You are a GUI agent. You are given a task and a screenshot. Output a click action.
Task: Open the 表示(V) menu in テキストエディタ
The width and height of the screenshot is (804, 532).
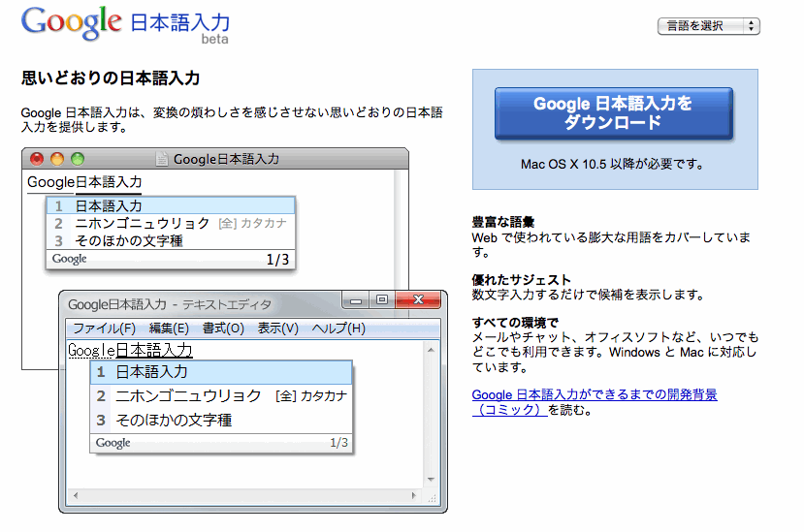[278, 328]
